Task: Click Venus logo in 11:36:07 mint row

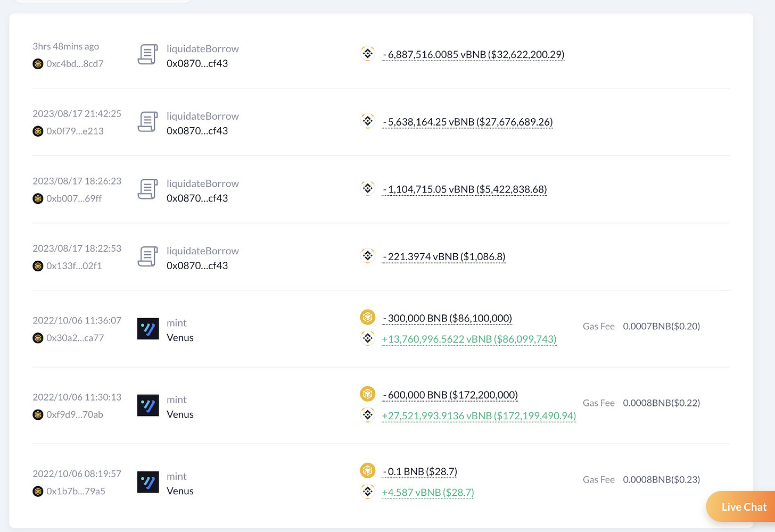Action: (x=148, y=329)
